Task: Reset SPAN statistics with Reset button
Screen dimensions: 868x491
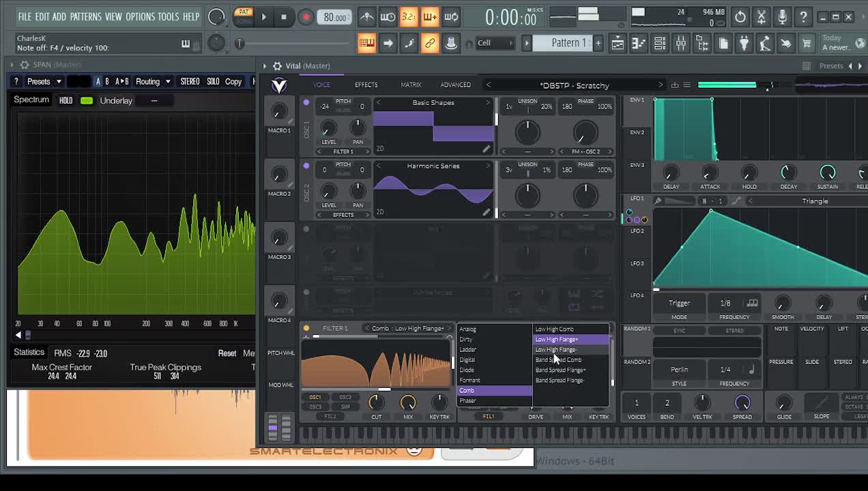Action: coord(227,353)
